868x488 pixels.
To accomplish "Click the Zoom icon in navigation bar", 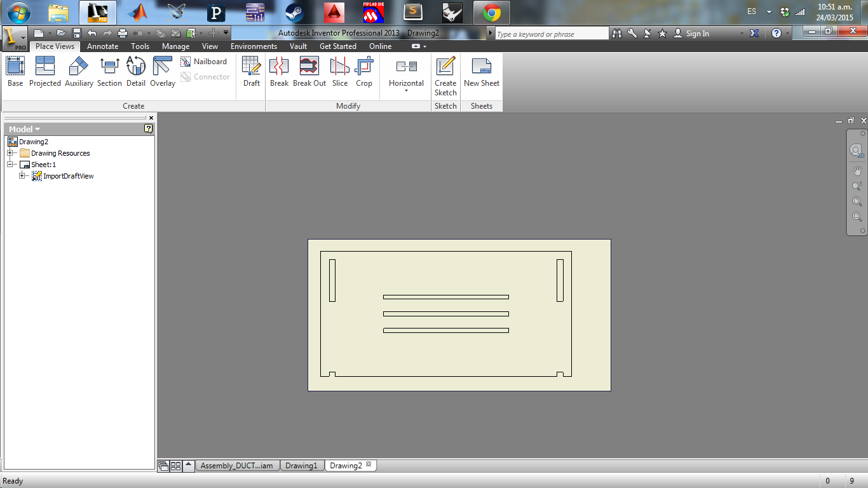I will click(x=857, y=186).
